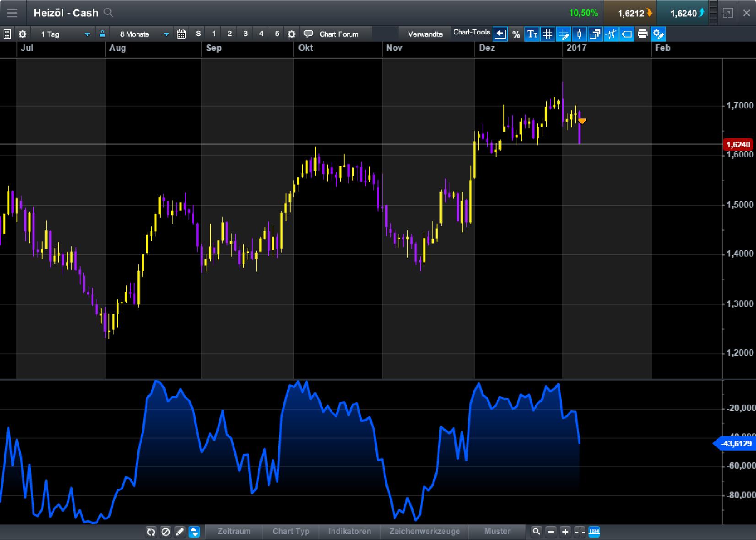This screenshot has height=540, width=756.
Task: Toggle the grid display icon
Action: (548, 33)
